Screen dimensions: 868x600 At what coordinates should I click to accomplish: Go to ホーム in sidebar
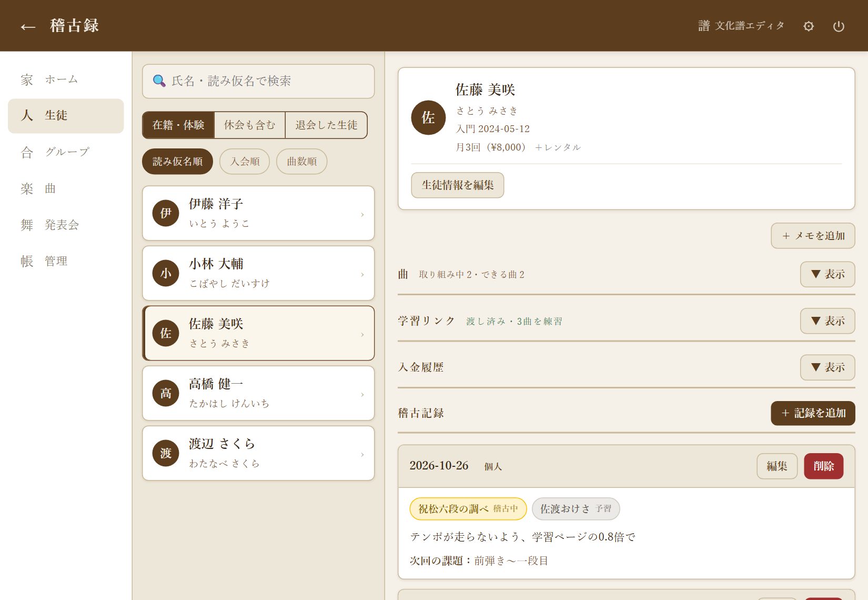(x=66, y=79)
